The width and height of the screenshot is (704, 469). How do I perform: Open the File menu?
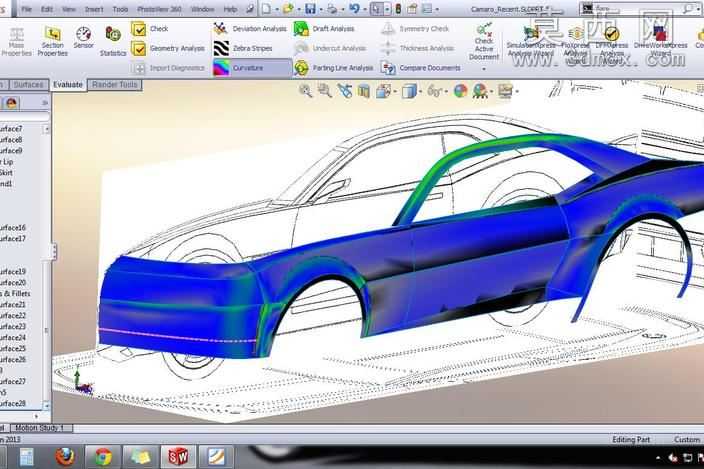pyautogui.click(x=26, y=9)
